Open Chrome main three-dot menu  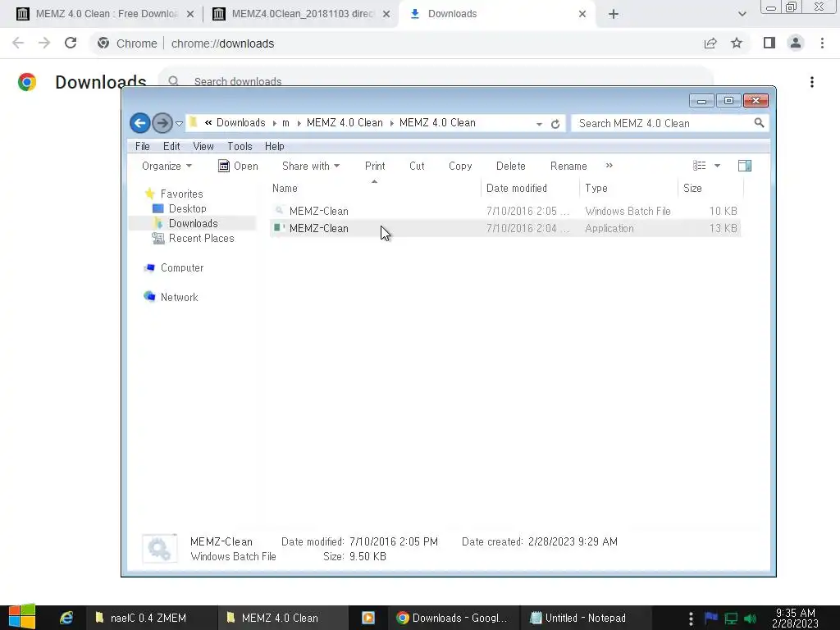[822, 43]
